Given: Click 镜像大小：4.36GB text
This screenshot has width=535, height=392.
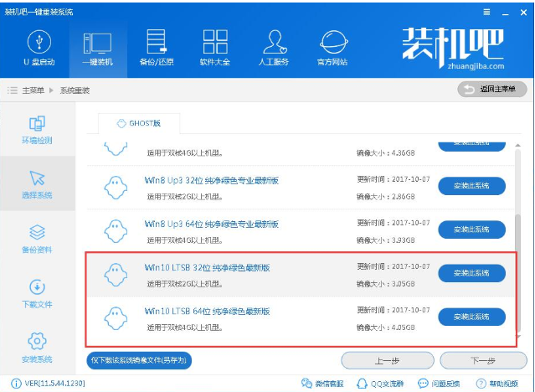Looking at the screenshot, I should [386, 153].
